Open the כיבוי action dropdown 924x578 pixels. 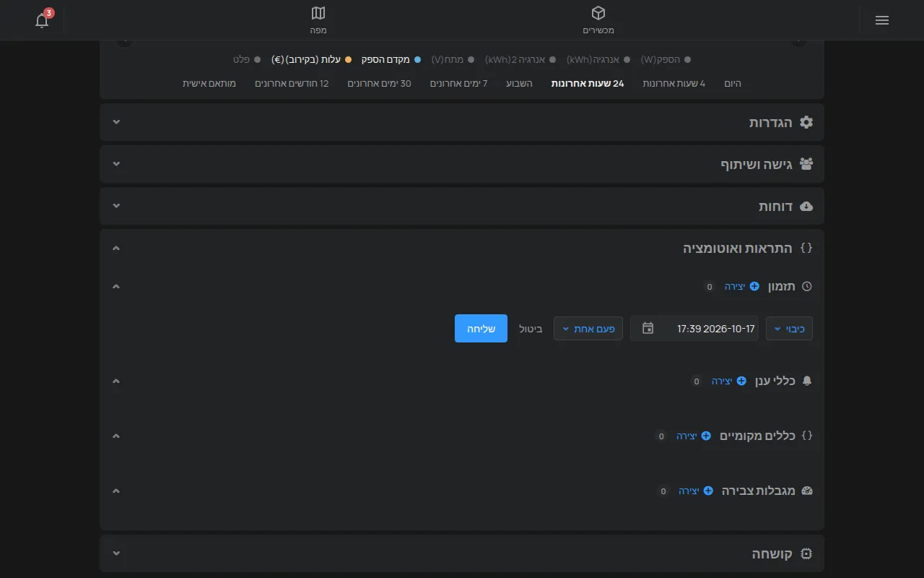coord(789,329)
